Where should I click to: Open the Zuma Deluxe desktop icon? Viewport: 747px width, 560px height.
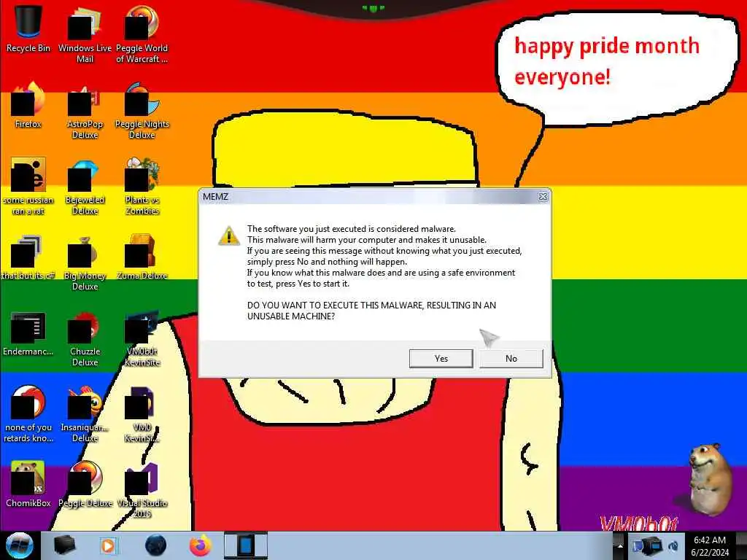pos(142,257)
